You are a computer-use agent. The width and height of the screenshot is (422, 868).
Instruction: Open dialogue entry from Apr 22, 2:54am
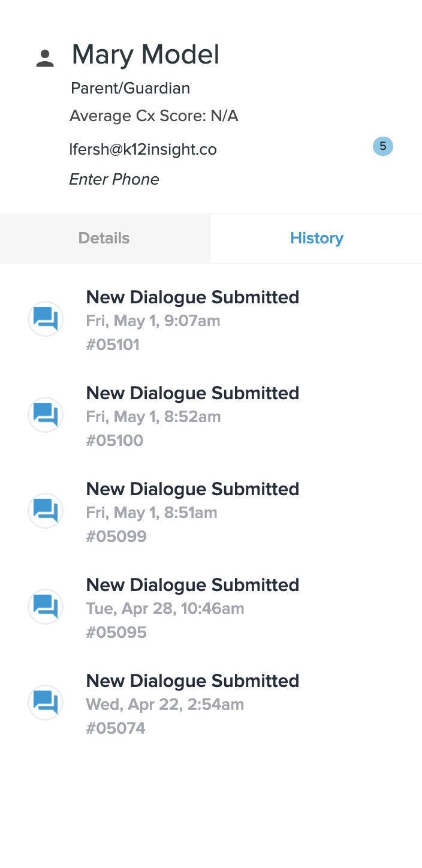pos(192,681)
